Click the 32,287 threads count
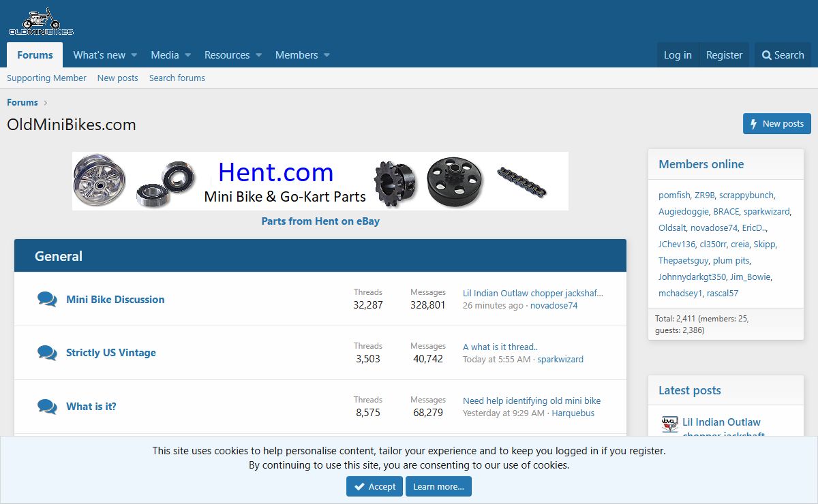The width and height of the screenshot is (818, 504). click(368, 305)
